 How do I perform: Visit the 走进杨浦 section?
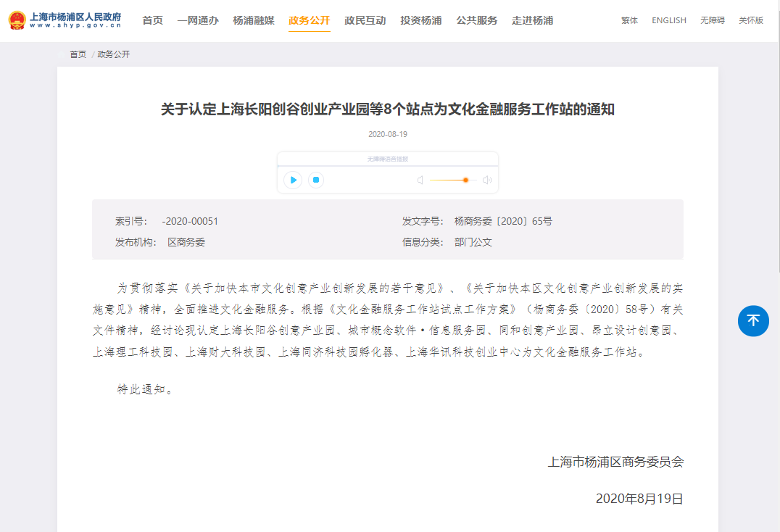pos(533,20)
